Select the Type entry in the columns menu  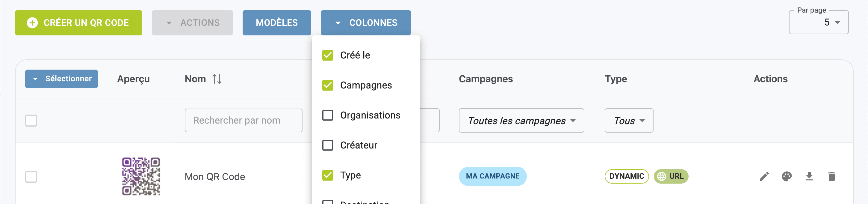coord(350,175)
